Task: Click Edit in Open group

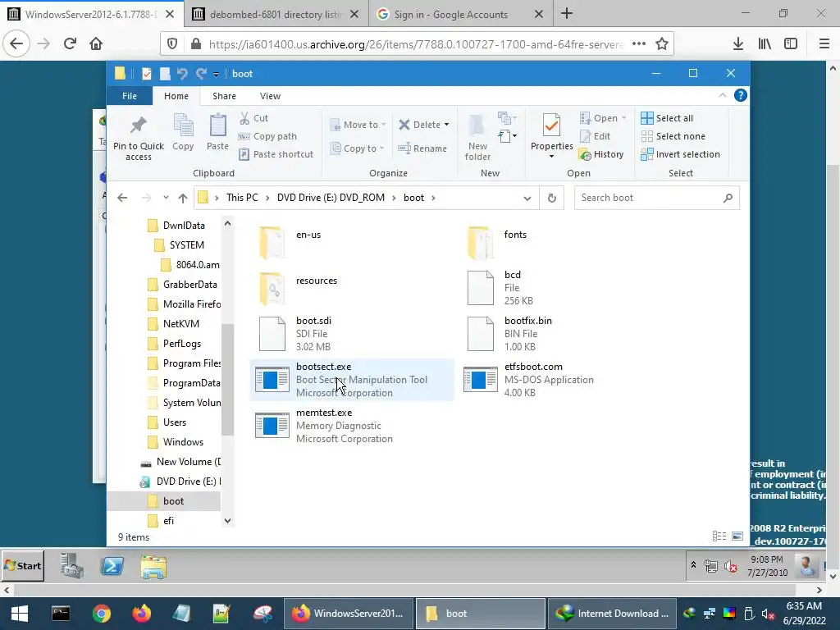Action: (x=596, y=136)
